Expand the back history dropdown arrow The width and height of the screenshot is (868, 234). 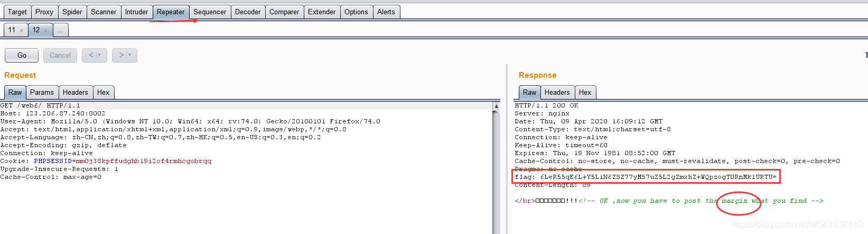tap(100, 55)
